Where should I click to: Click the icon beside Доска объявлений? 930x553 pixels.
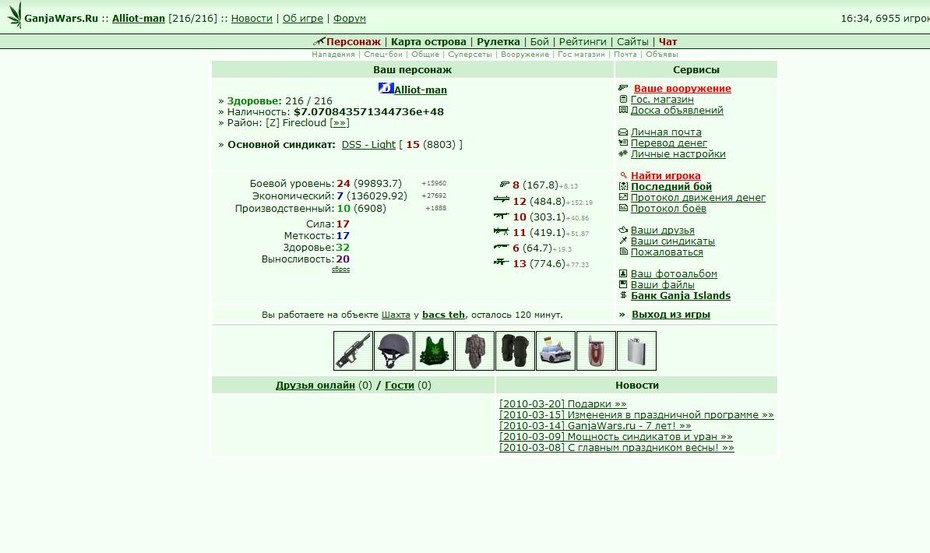click(x=623, y=110)
